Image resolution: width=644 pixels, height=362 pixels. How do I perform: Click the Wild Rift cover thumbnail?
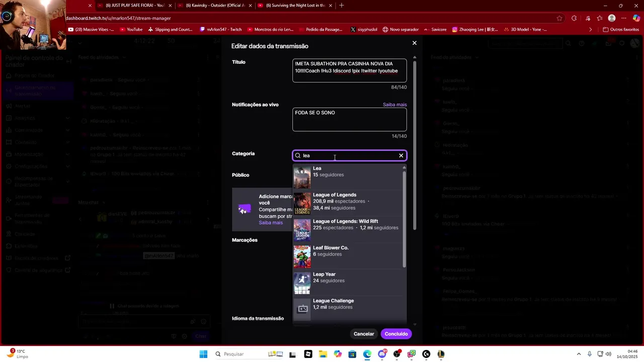click(x=302, y=230)
